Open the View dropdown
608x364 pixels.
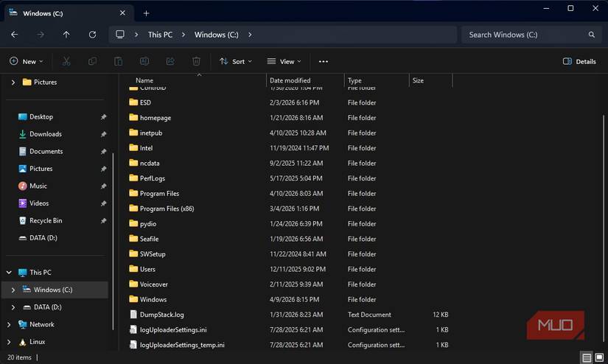(x=284, y=61)
